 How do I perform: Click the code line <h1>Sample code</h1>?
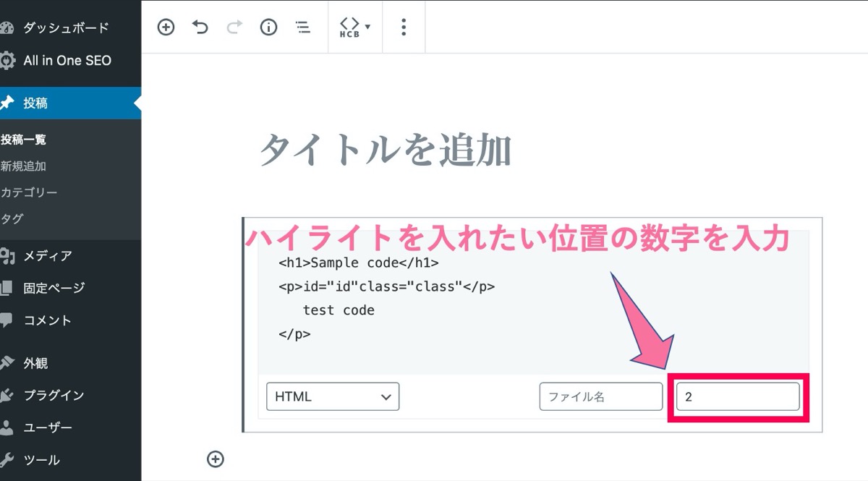point(359,263)
